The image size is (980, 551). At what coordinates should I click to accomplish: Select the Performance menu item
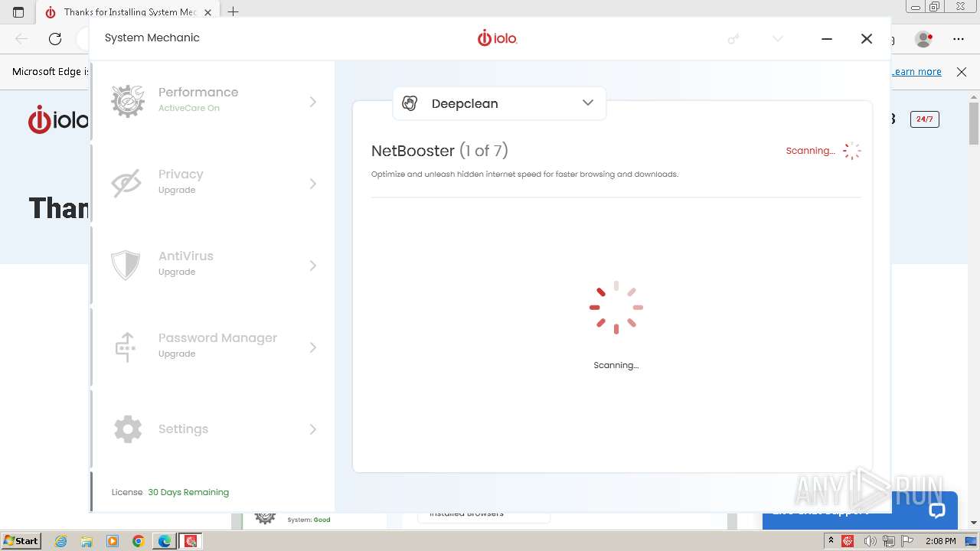(x=213, y=101)
